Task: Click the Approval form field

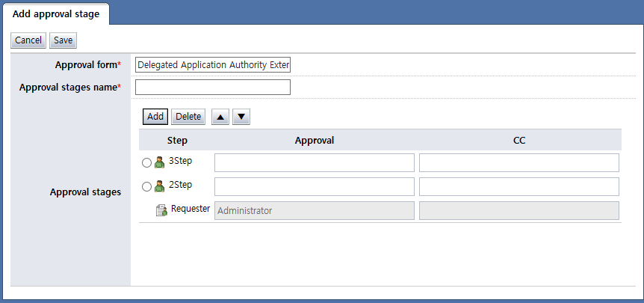Action: click(x=212, y=65)
